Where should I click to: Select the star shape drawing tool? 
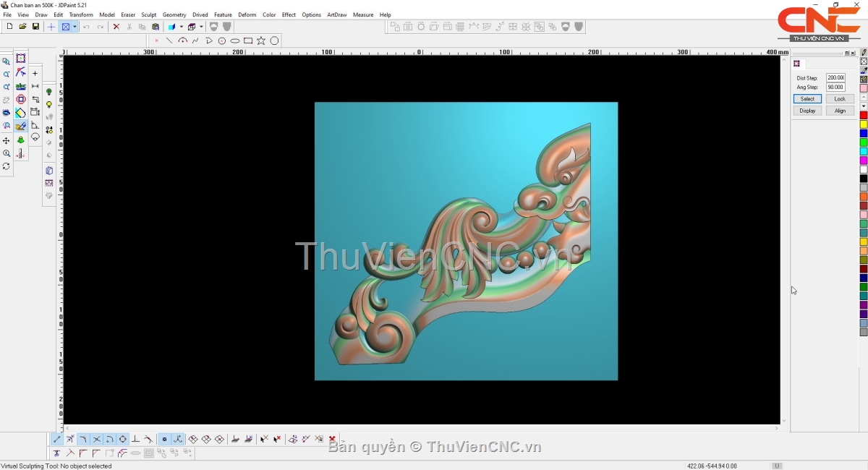[x=261, y=41]
